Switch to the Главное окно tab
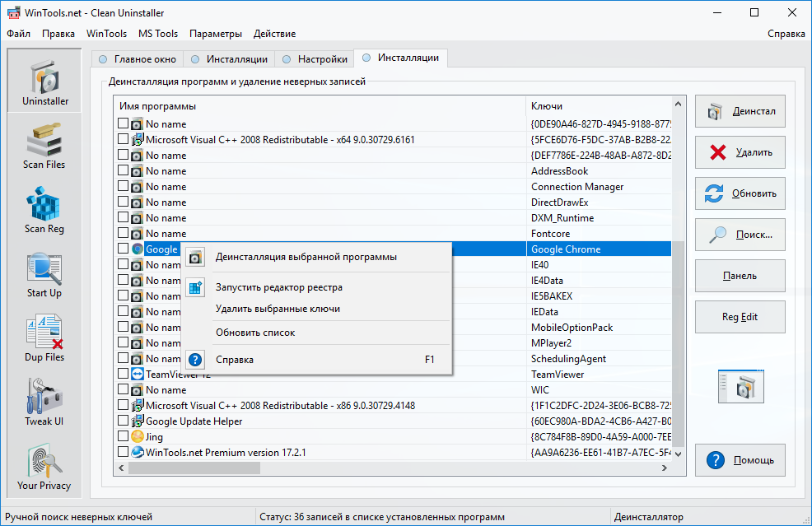The width and height of the screenshot is (812, 526). pyautogui.click(x=138, y=59)
